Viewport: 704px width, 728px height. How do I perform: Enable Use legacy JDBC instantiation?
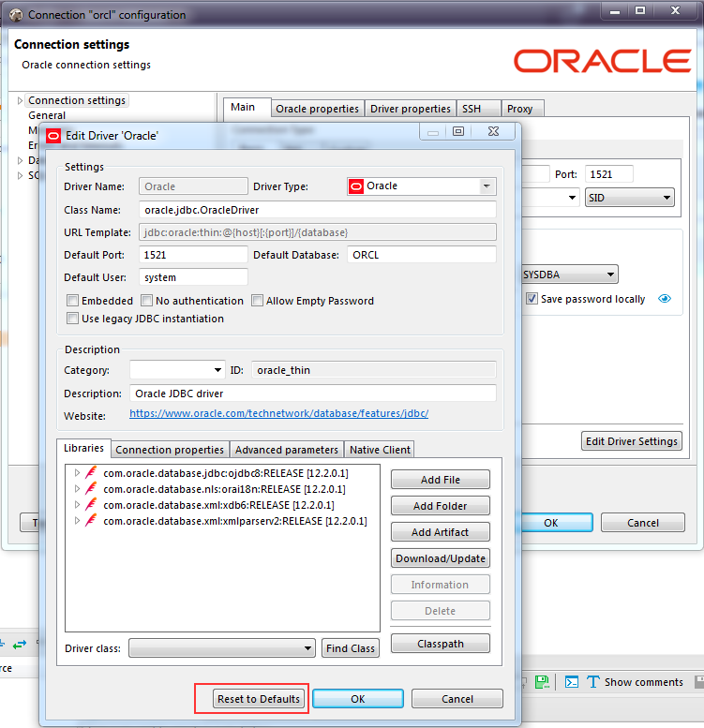tap(72, 318)
